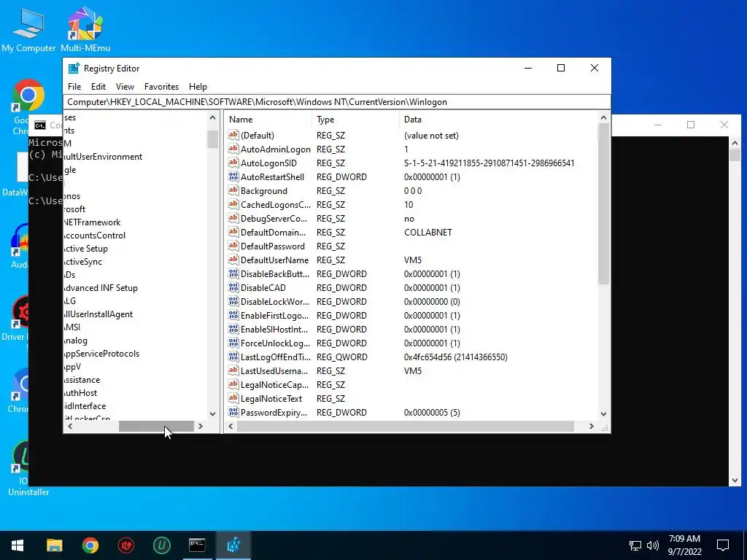Screen dimensions: 747x560
Task: Click the AutoRestartShell DWORD icon
Action: [x=233, y=176]
